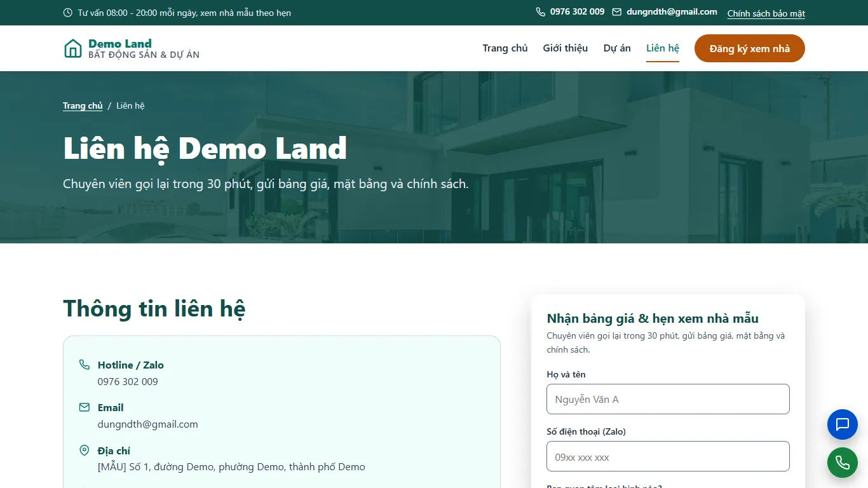Click the Demo Land house logo icon
The height and width of the screenshot is (488, 868).
73,48
